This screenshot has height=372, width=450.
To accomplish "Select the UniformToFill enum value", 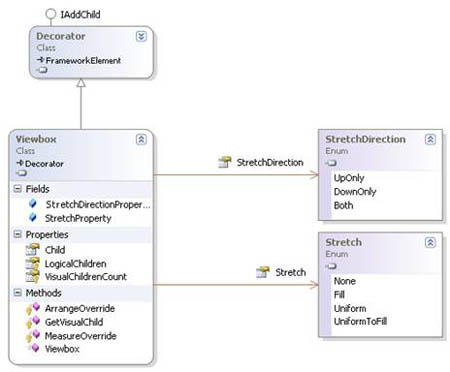I will point(360,321).
